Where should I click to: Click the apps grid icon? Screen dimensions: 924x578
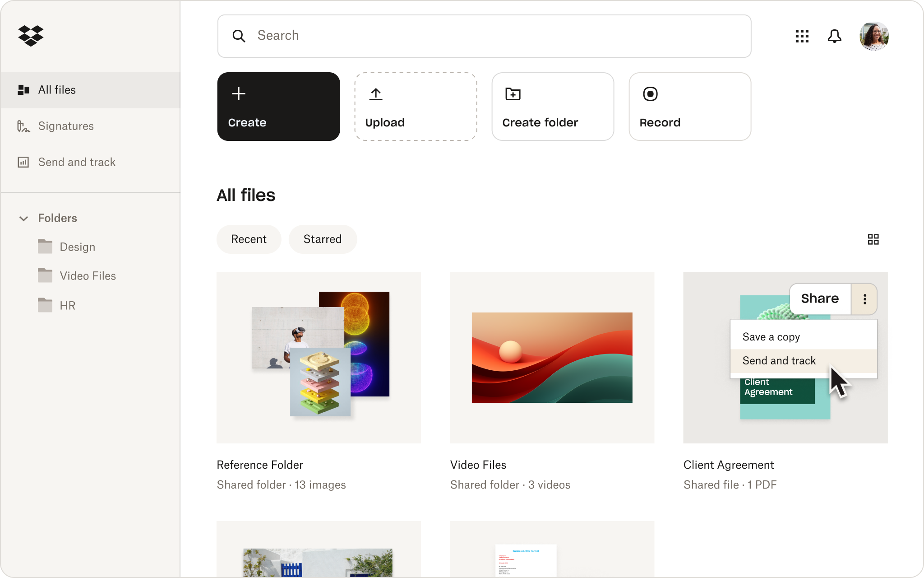tap(802, 35)
